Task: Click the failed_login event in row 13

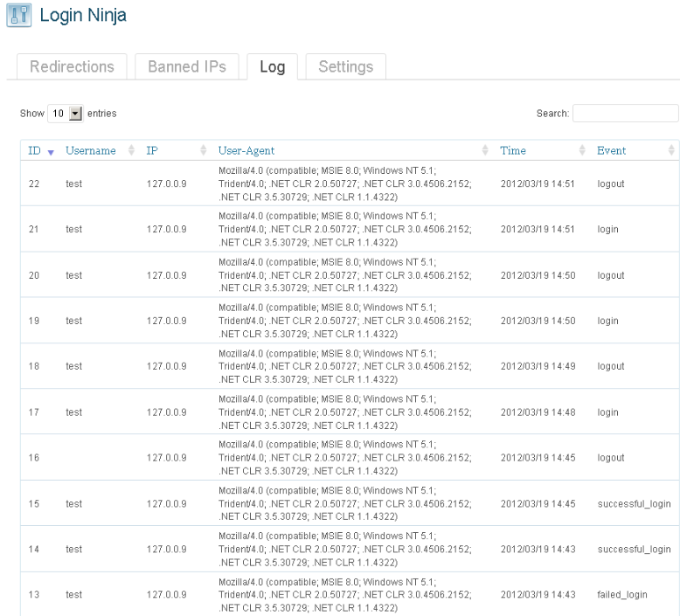Action: pos(622,595)
